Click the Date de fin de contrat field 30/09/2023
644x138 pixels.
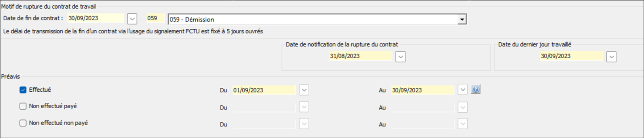click(96, 18)
